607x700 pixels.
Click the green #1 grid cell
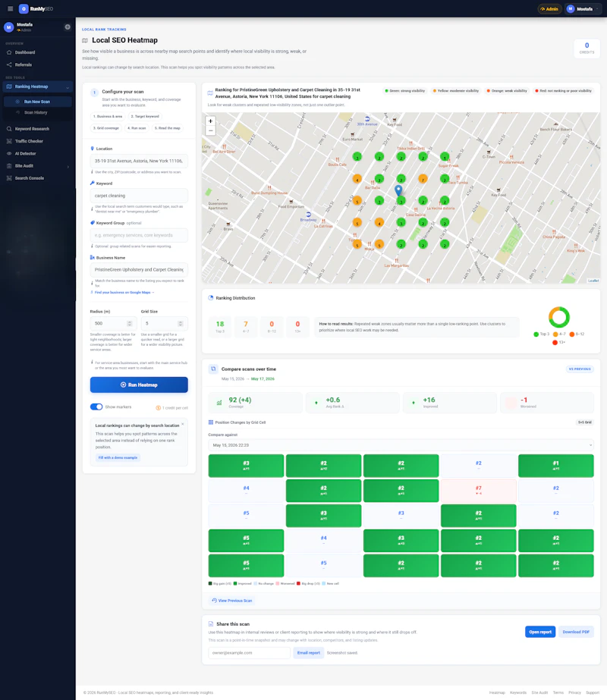click(555, 466)
